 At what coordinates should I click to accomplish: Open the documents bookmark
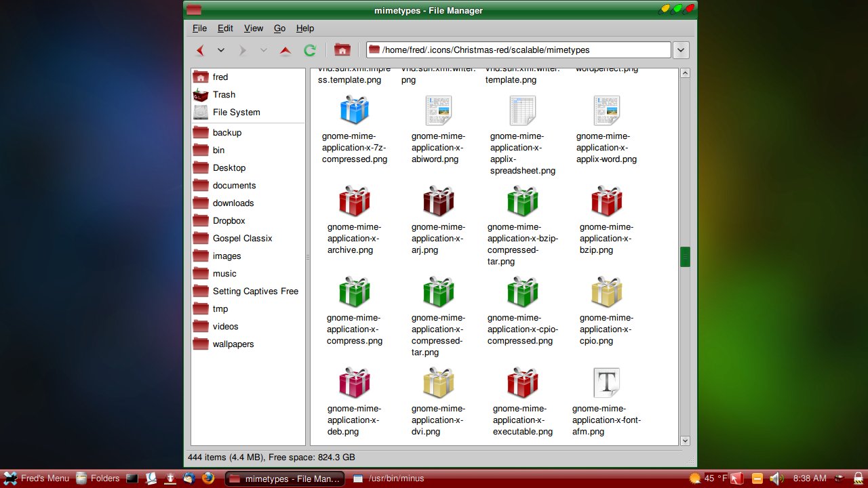click(248, 186)
